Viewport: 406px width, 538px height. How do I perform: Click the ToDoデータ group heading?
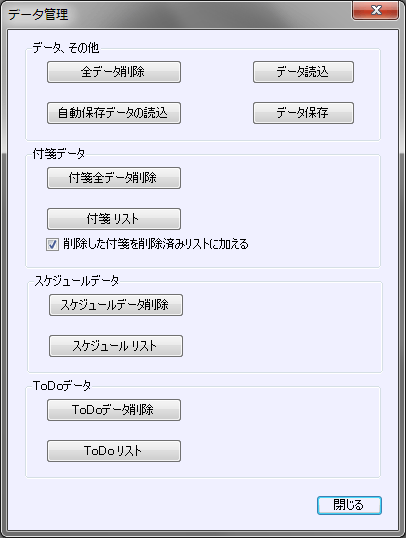coord(62,386)
